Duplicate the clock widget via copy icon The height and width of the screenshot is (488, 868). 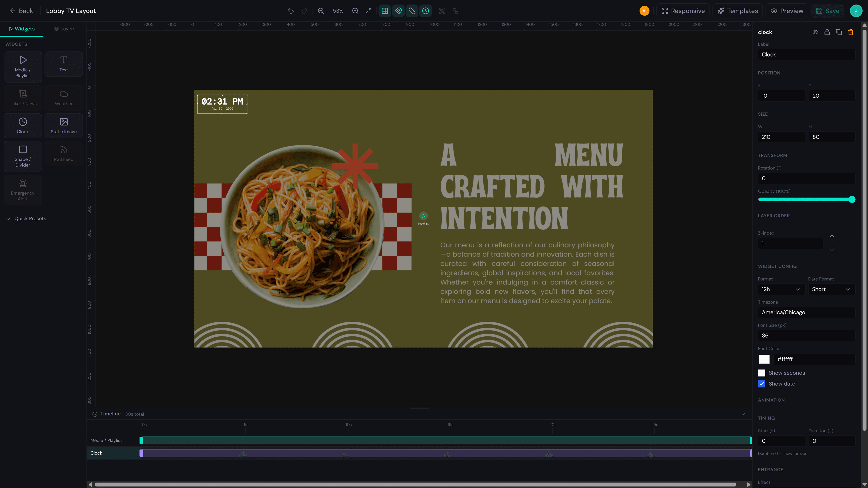pos(839,32)
